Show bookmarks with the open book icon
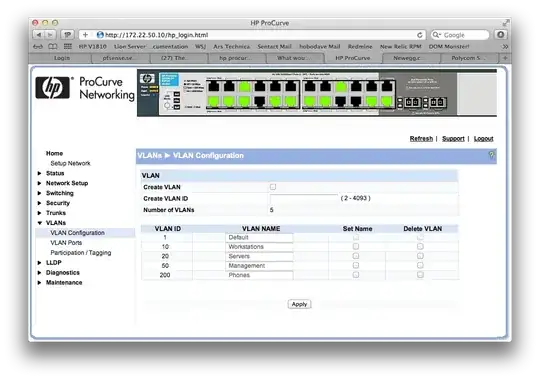The image size is (540, 381). 53,47
